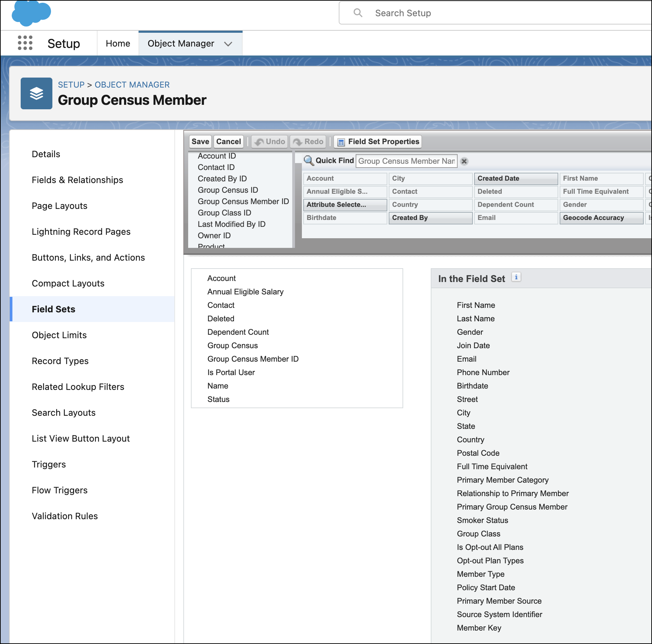Click the Full Time Equivalent palette field
The image size is (652, 644).
602,192
